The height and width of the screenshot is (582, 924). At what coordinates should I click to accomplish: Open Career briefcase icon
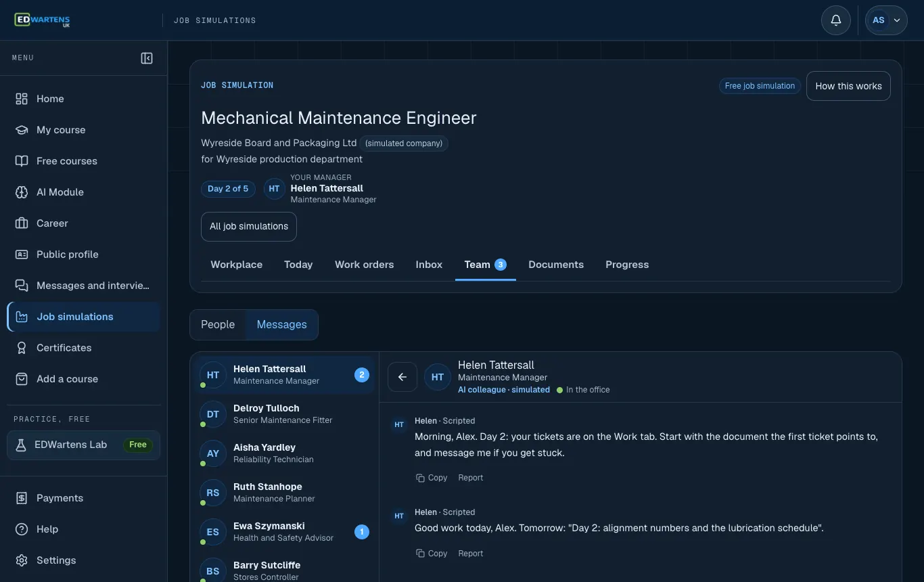[22, 223]
